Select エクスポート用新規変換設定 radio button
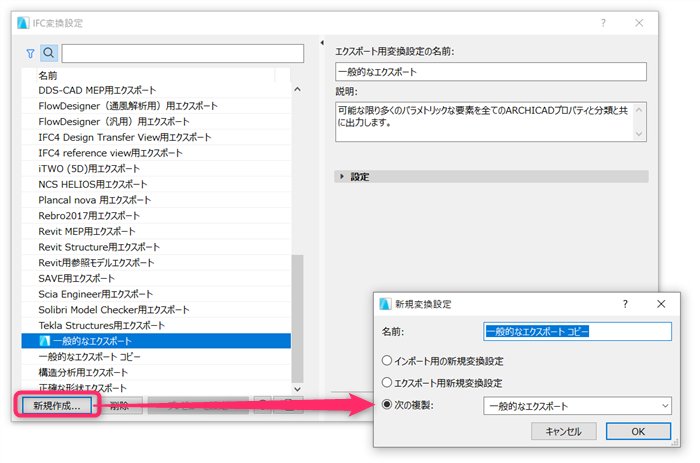This screenshot has width=700, height=463. [387, 382]
